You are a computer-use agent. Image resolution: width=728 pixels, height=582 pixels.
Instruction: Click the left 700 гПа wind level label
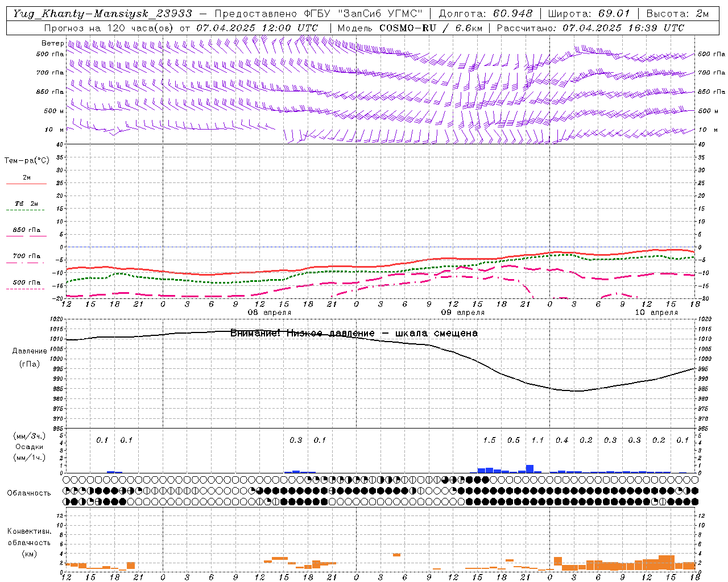[50, 73]
